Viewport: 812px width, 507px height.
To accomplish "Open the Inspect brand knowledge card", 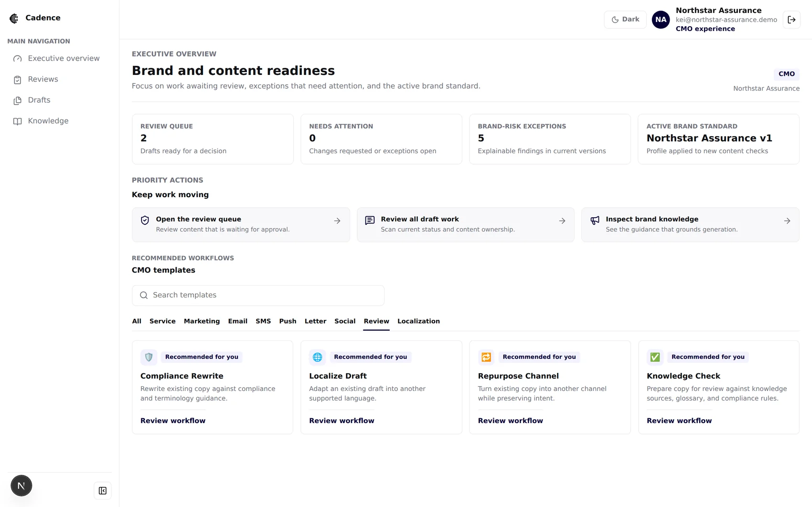I will (x=690, y=224).
